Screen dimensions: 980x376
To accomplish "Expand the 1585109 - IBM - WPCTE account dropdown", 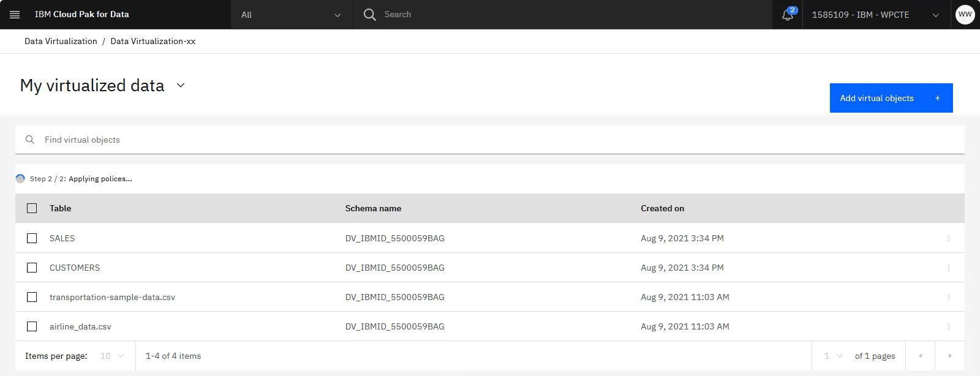I will coord(875,15).
